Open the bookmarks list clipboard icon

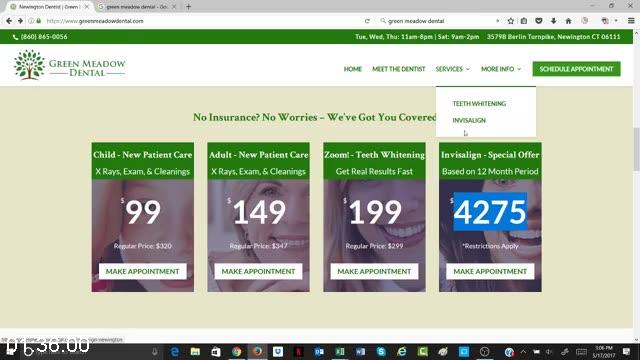tap(524, 21)
